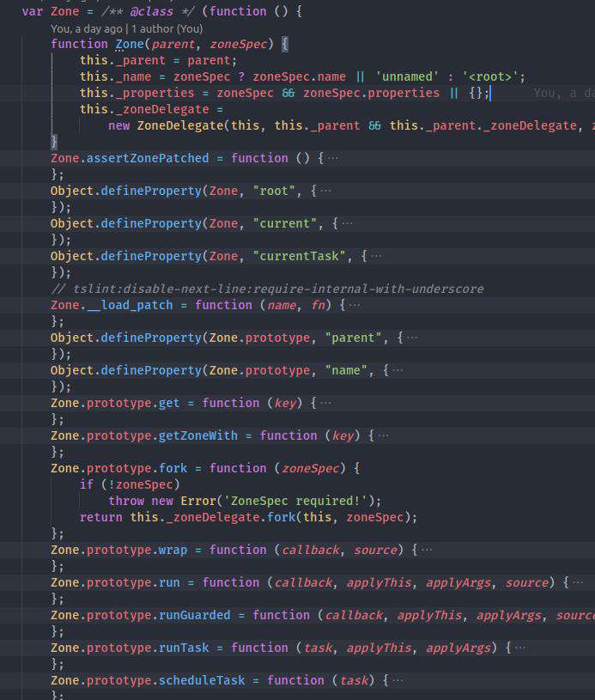Screen dimensions: 595x700
Task: Expand folded Zone.prototype.run function body
Action: [578, 582]
